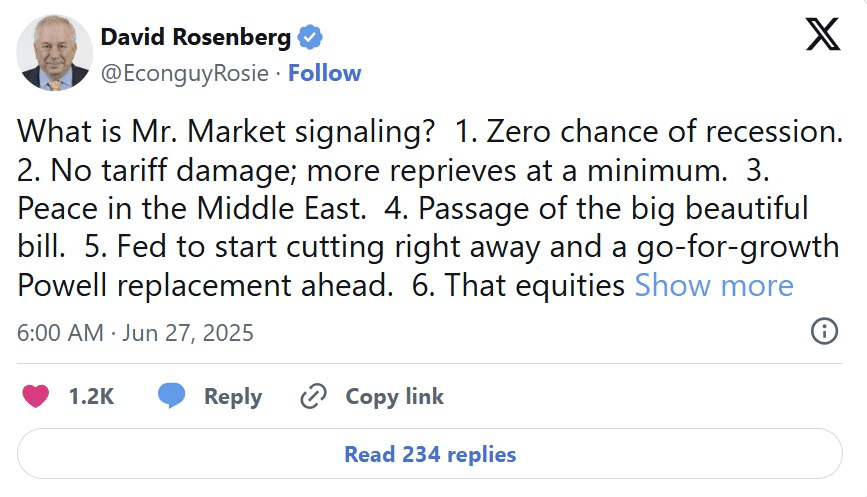This screenshot has height=497, width=867.
Task: Click the chain link icon
Action: tap(314, 396)
